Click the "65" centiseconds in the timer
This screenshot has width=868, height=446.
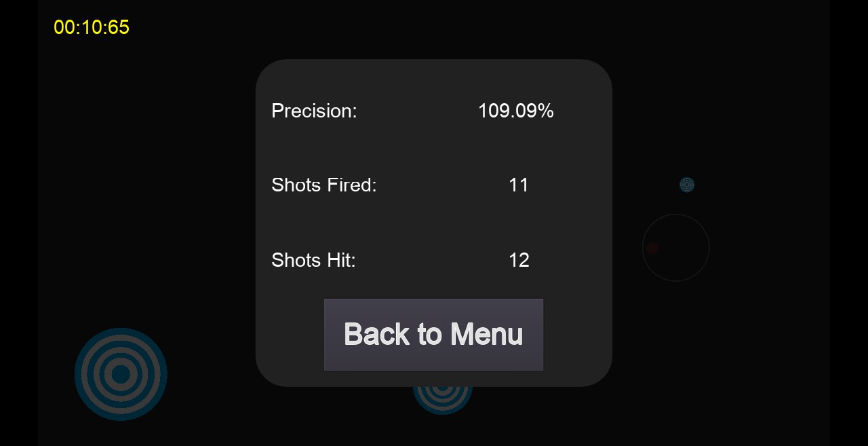[x=119, y=27]
